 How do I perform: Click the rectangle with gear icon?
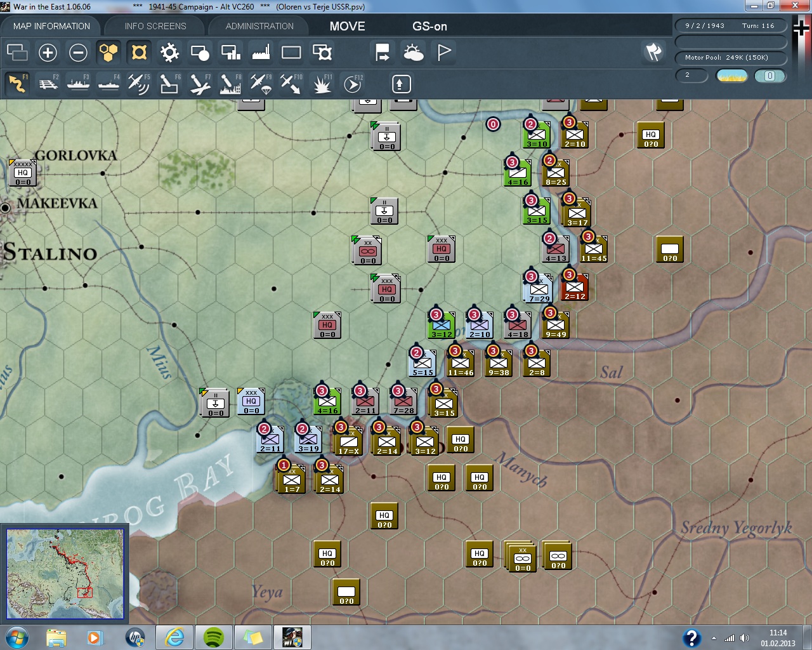coord(322,52)
